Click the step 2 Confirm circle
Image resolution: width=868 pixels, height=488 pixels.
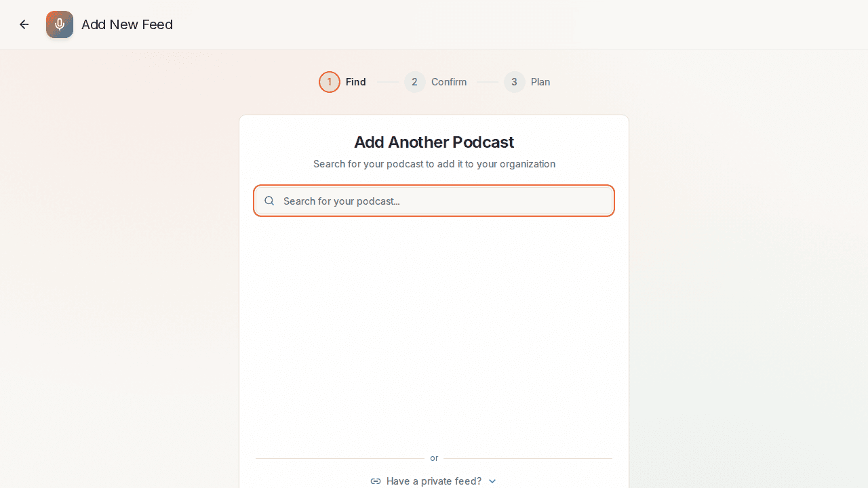coord(414,81)
